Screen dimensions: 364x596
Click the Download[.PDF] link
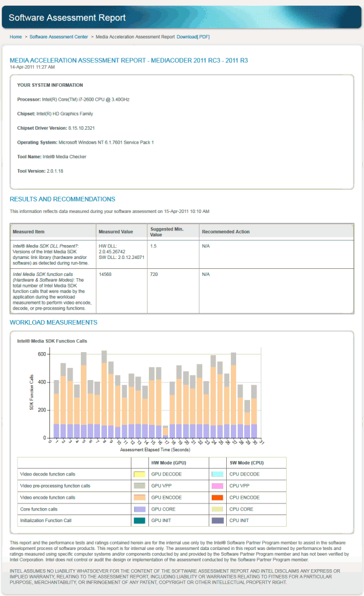point(193,37)
